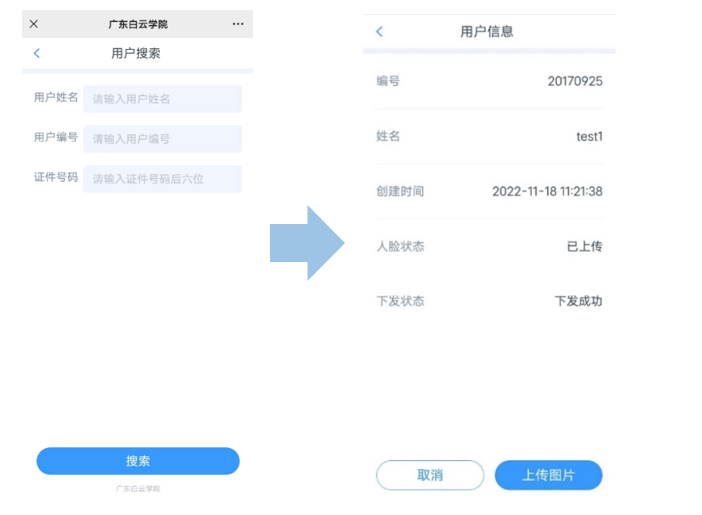
Task: Click the 广东白云学院 title in top bar
Action: pos(138,24)
